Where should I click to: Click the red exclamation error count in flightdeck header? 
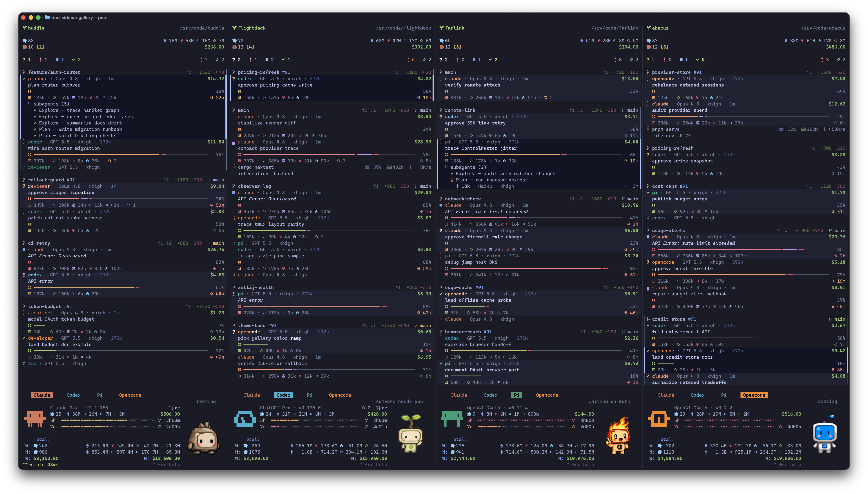[253, 60]
